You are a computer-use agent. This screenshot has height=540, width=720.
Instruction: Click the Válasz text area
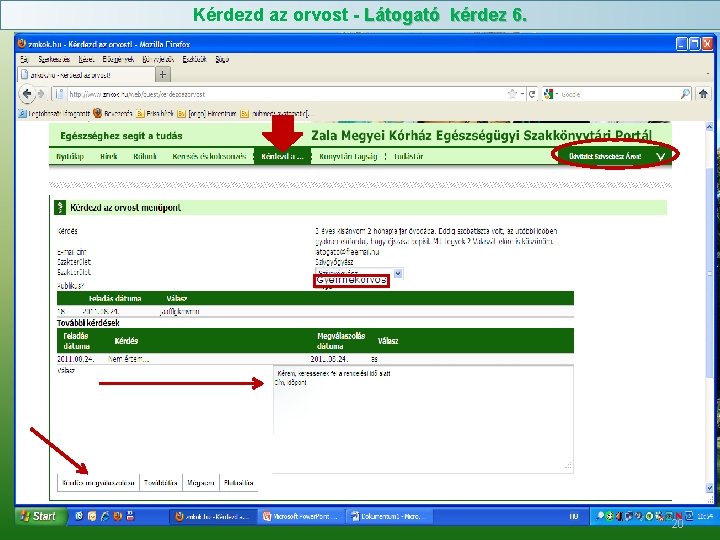423,419
